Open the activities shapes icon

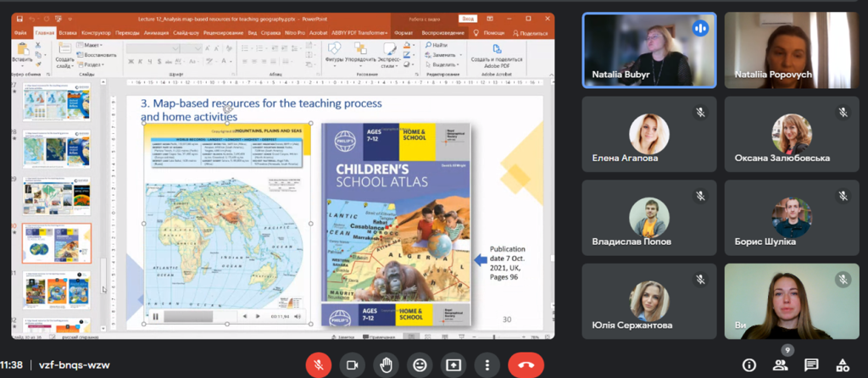tap(842, 364)
